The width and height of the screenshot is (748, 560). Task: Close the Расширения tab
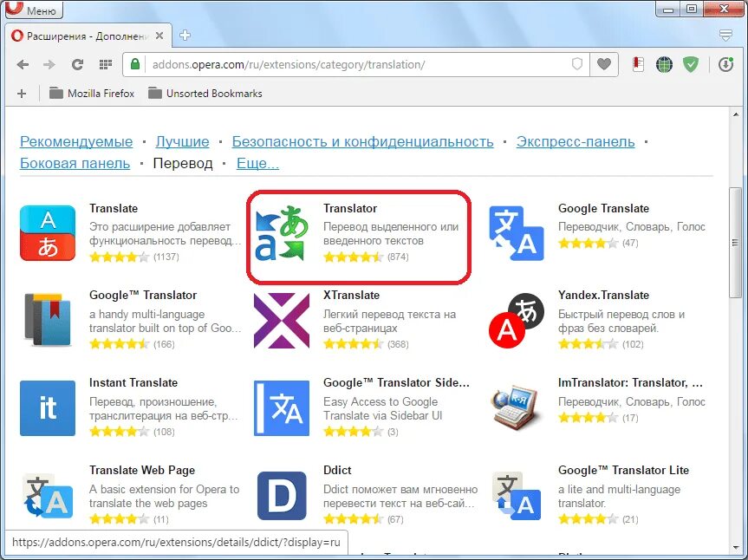159,36
